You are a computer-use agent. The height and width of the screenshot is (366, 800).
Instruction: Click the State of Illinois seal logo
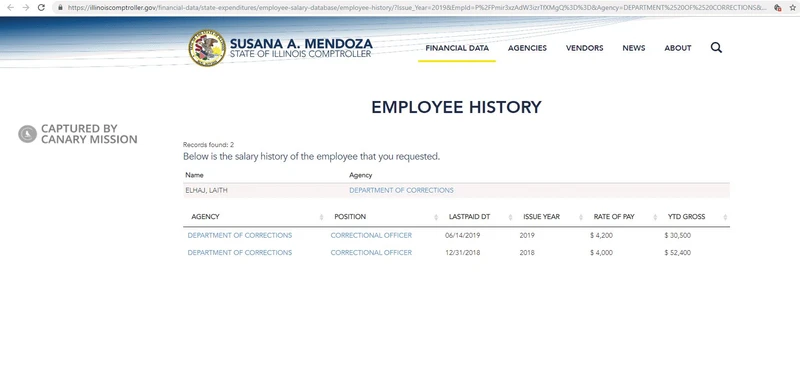(x=207, y=48)
